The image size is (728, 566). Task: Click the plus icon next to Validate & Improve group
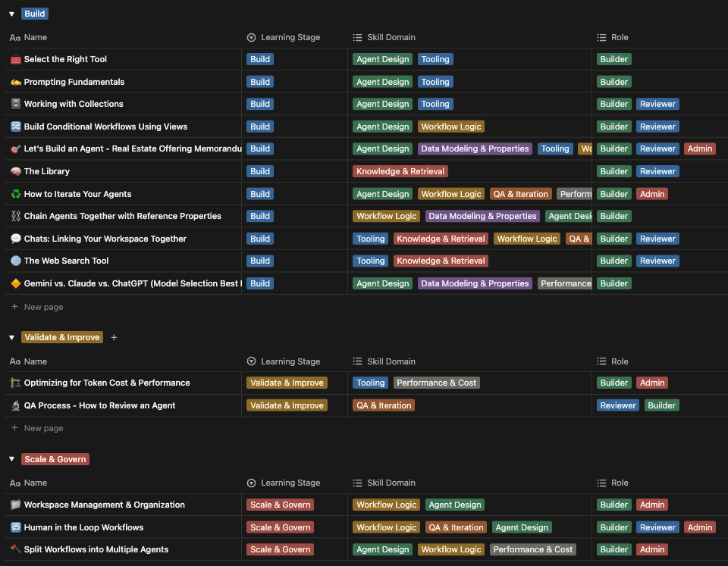(115, 338)
